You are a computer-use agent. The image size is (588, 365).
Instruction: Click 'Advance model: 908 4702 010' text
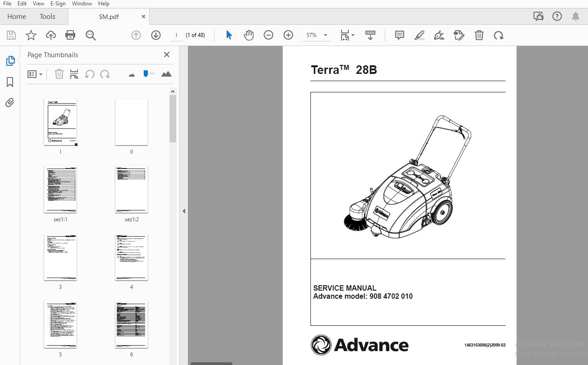(x=363, y=297)
